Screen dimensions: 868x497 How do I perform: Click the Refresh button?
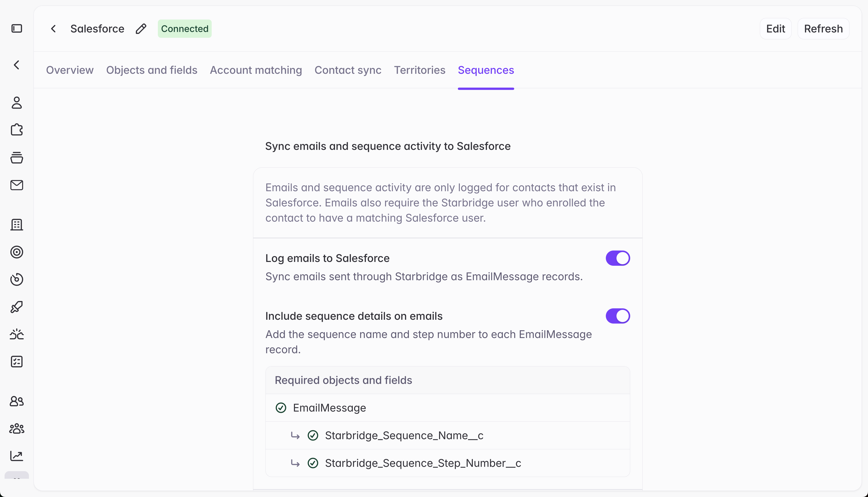(x=823, y=29)
